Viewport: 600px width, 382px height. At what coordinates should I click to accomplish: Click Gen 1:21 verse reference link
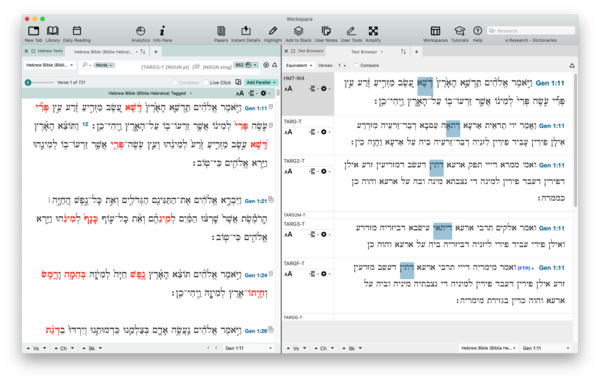(256, 201)
